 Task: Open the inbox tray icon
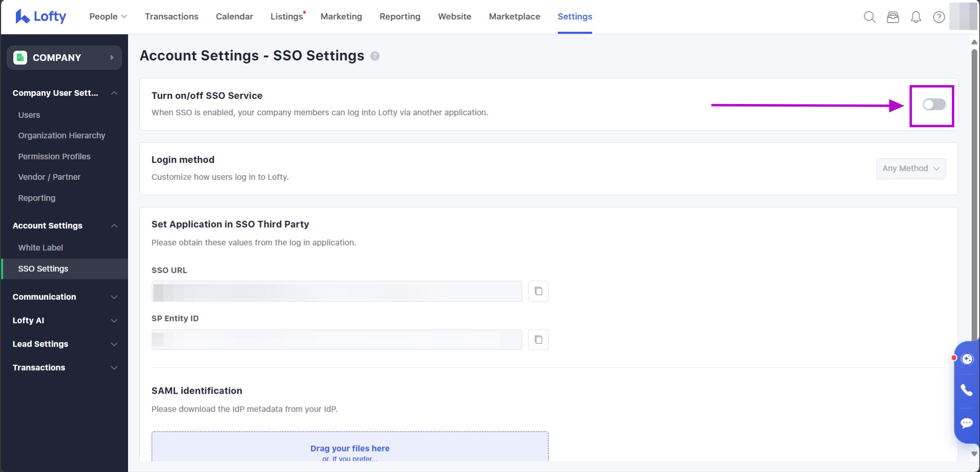893,17
